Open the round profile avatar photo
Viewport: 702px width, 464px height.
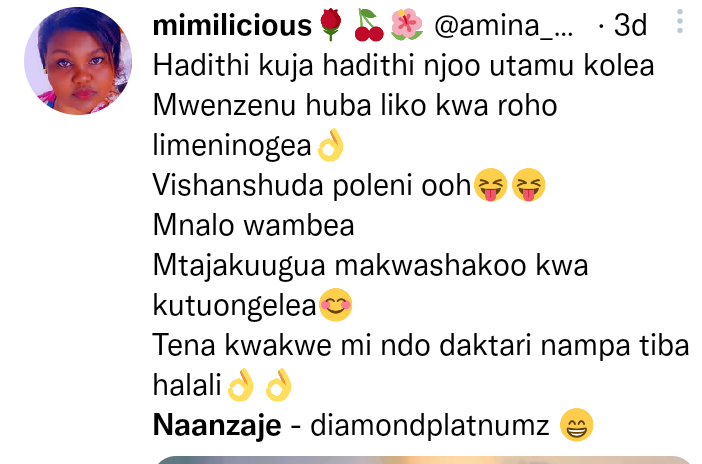78,61
